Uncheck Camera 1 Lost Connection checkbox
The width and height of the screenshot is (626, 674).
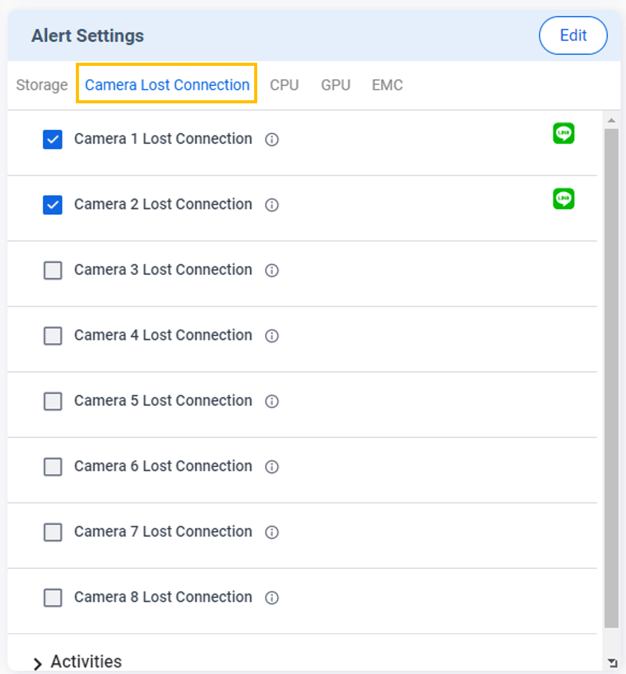(53, 140)
